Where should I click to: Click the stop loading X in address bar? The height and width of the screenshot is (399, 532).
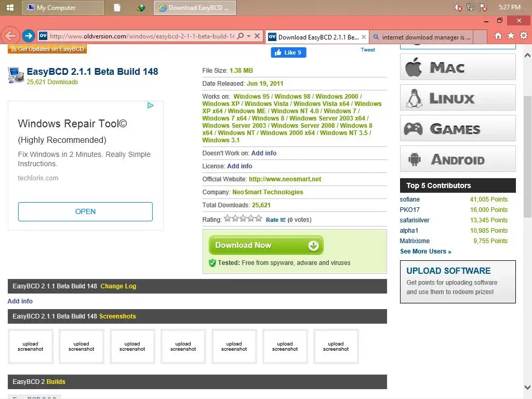click(x=257, y=36)
